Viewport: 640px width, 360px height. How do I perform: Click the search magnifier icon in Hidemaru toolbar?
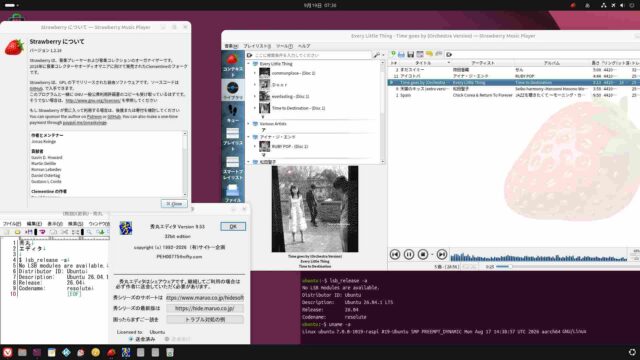click(x=89, y=232)
